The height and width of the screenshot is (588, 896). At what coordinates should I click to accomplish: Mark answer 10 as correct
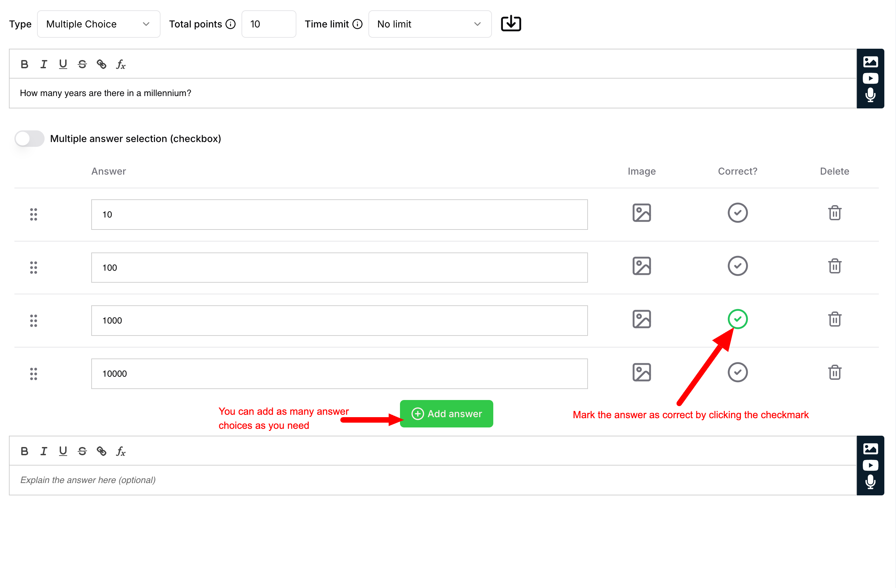tap(737, 213)
